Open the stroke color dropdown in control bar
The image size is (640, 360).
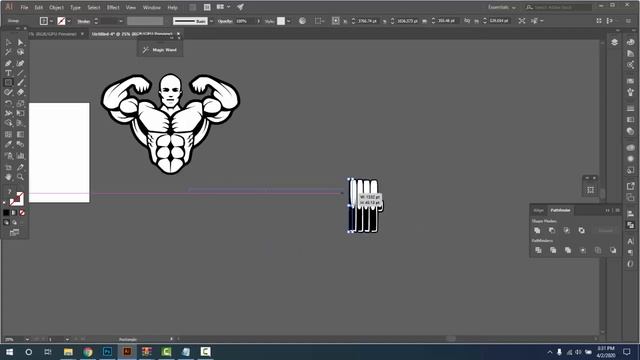coord(69,21)
